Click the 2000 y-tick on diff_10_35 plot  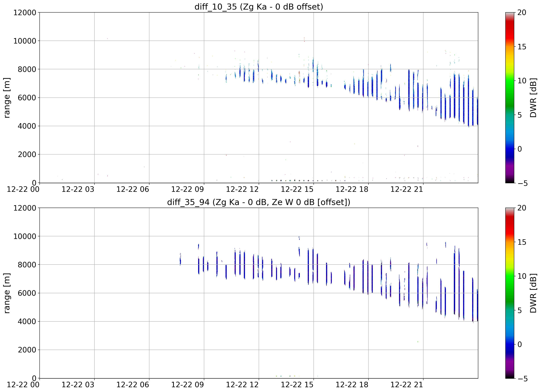[27, 154]
